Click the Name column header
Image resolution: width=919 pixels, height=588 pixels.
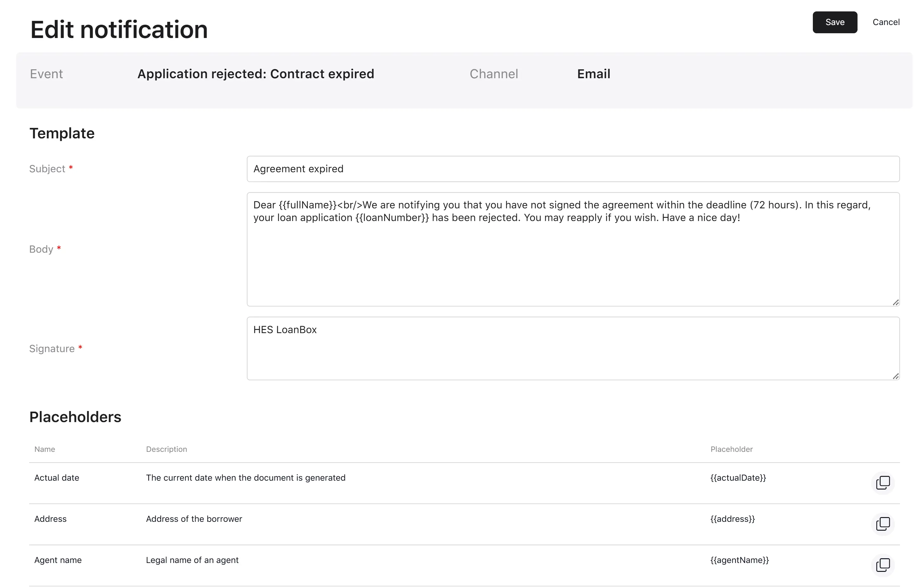(45, 449)
